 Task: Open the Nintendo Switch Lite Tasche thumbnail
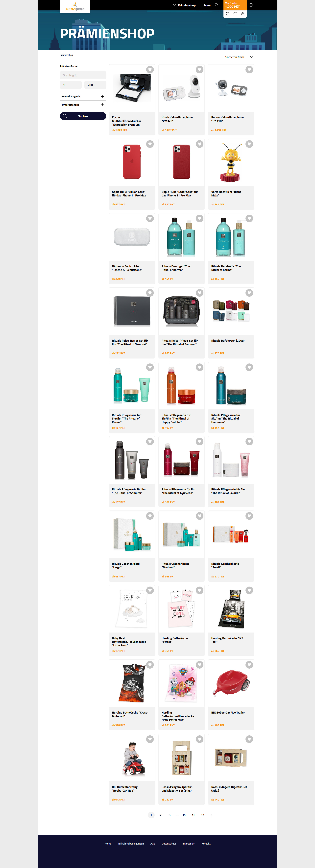coord(132,237)
